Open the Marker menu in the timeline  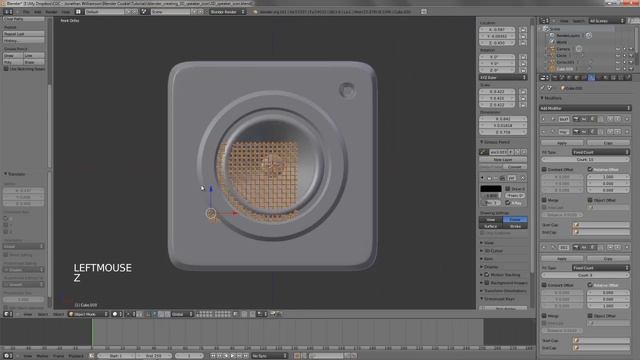(42, 356)
